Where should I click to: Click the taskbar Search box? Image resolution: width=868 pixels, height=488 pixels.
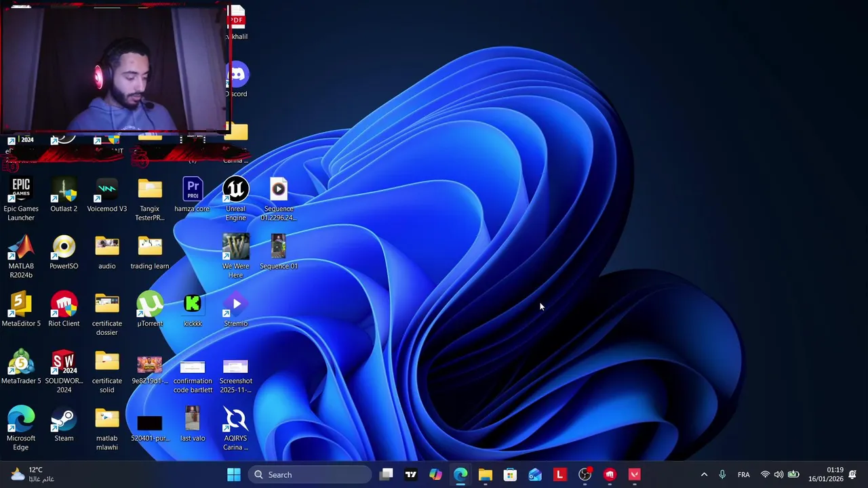pos(310,474)
